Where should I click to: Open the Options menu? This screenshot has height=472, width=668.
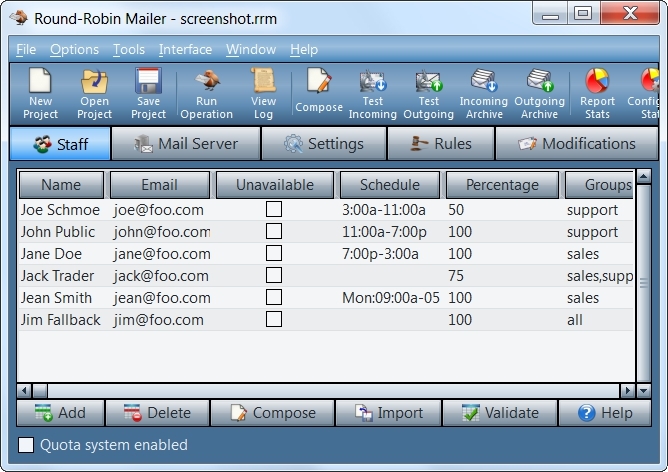(74, 49)
